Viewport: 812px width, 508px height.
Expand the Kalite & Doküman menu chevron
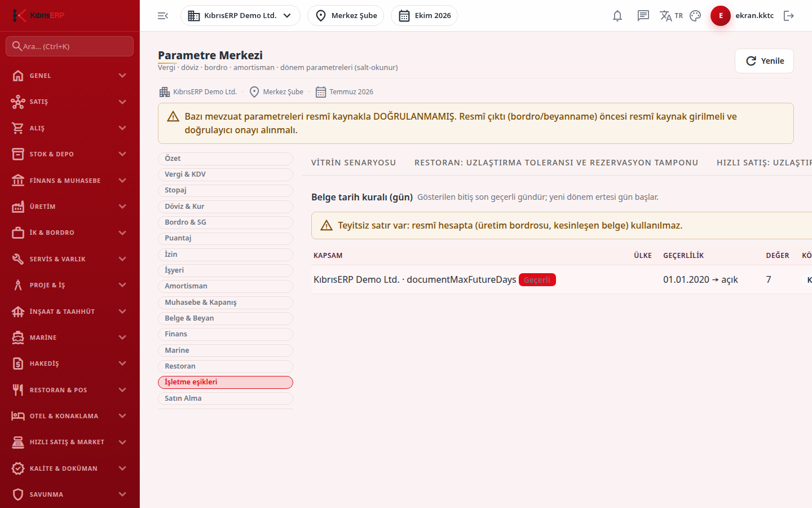tap(122, 468)
